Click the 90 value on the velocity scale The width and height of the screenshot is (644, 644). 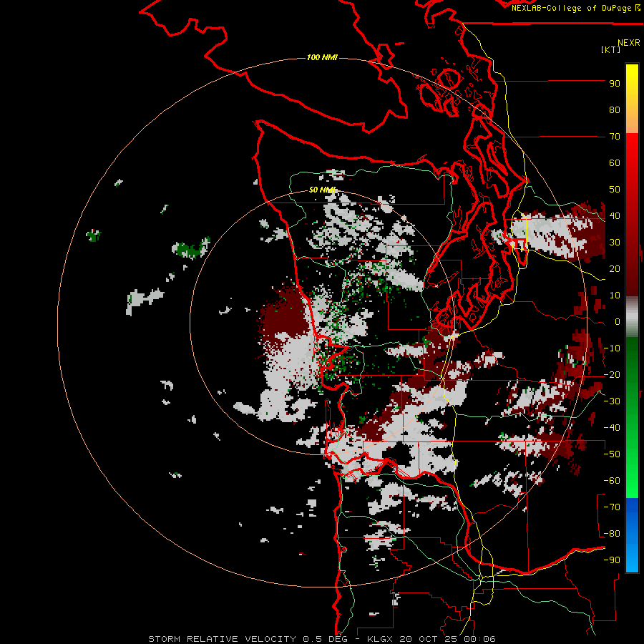point(615,84)
